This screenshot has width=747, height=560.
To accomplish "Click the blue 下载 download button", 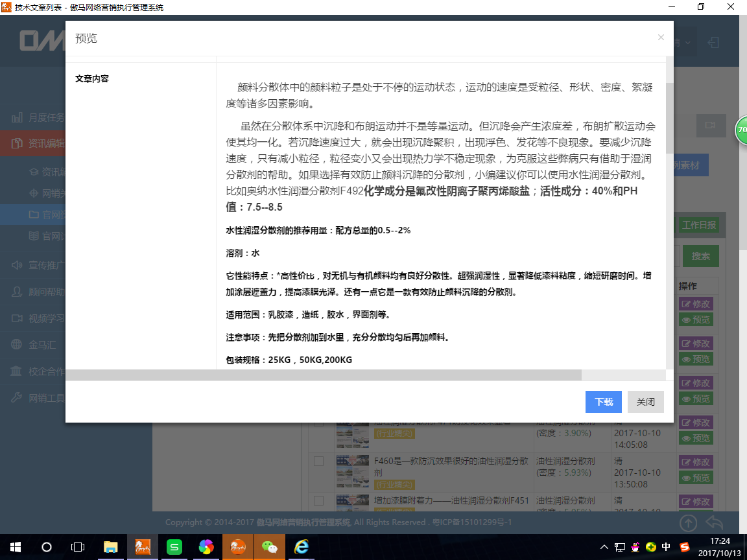I will (603, 402).
